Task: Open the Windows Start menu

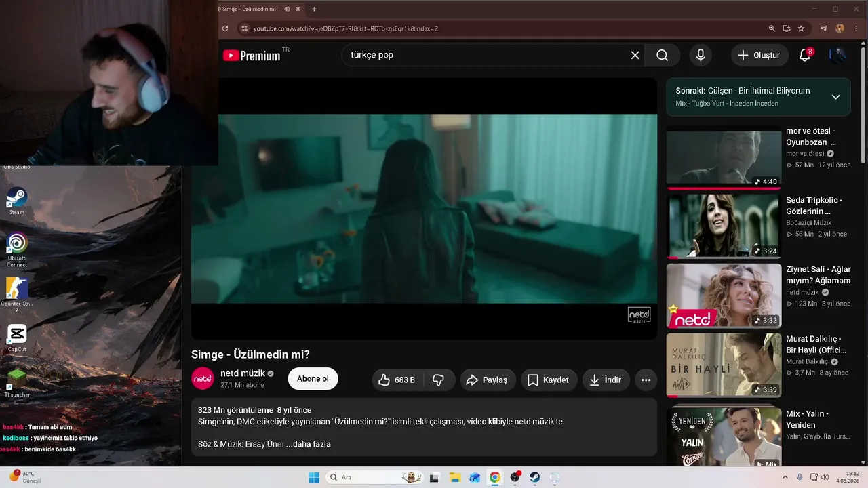Action: point(314,477)
